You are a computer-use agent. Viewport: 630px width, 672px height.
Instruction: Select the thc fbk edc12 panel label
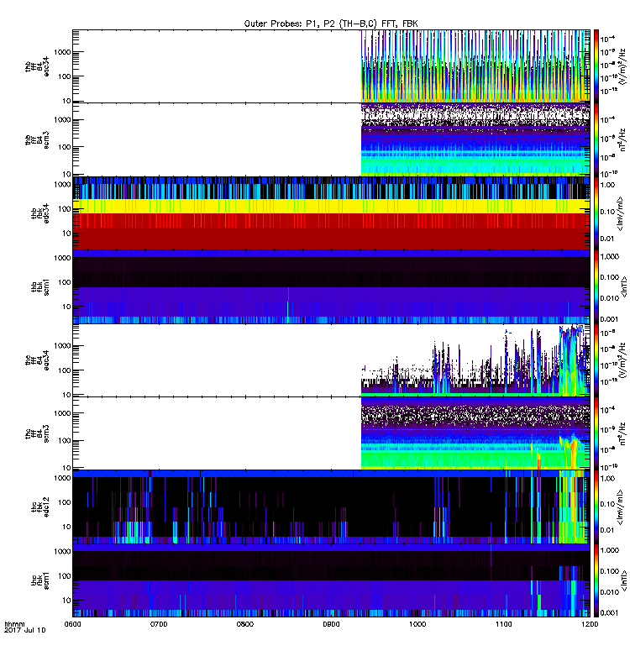(x=40, y=507)
